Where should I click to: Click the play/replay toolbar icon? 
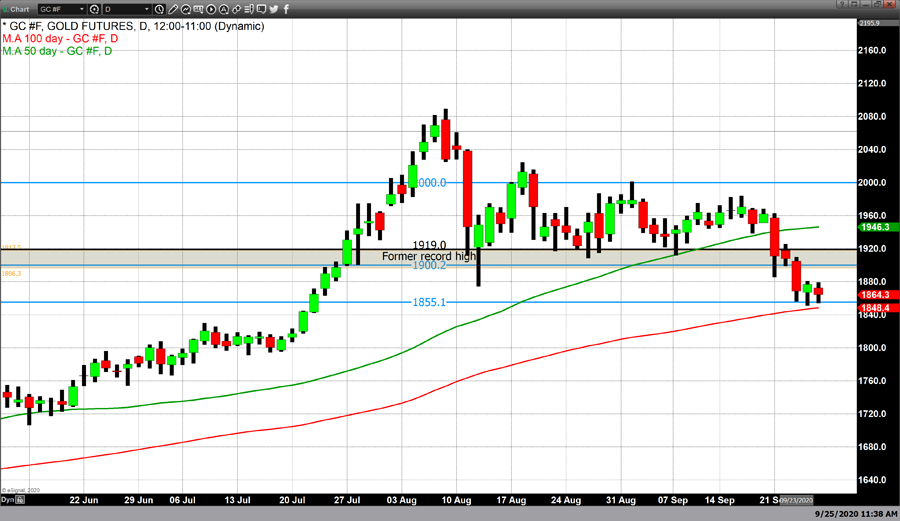click(212, 9)
